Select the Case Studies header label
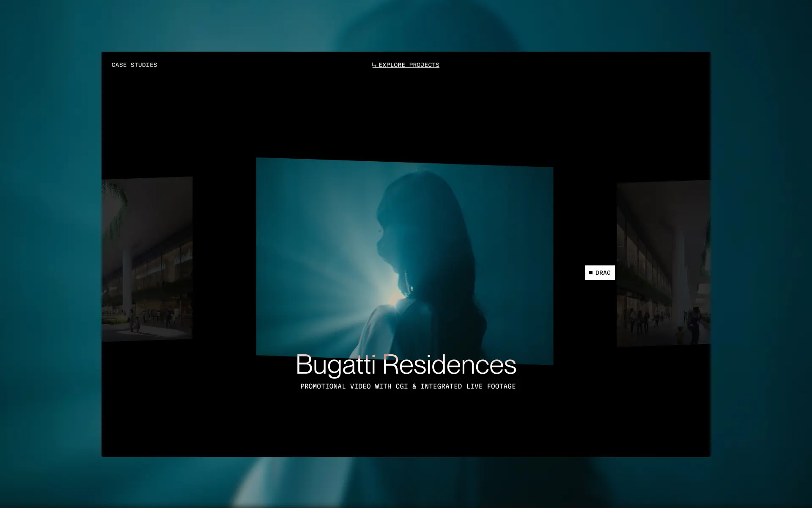This screenshot has width=812, height=508. [x=134, y=65]
